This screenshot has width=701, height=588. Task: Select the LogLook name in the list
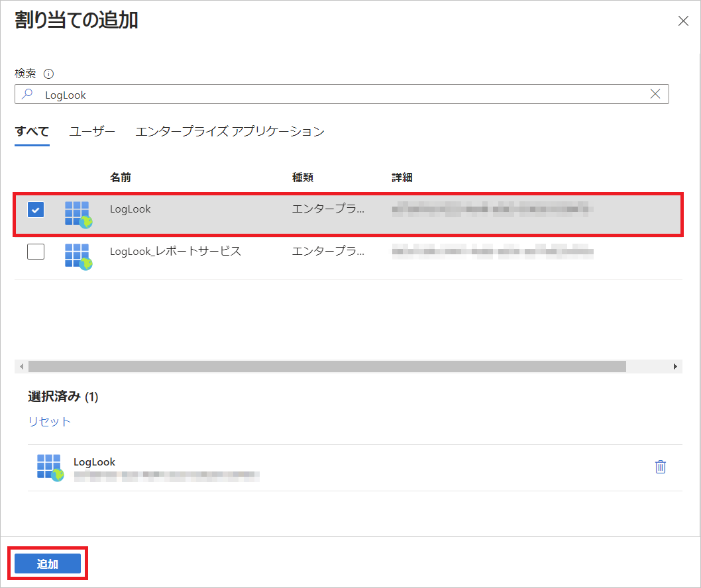point(130,209)
